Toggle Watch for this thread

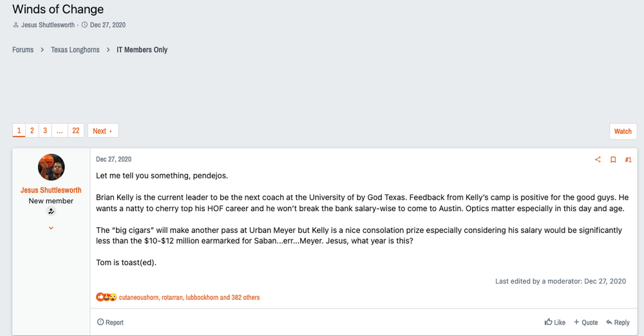tap(623, 131)
